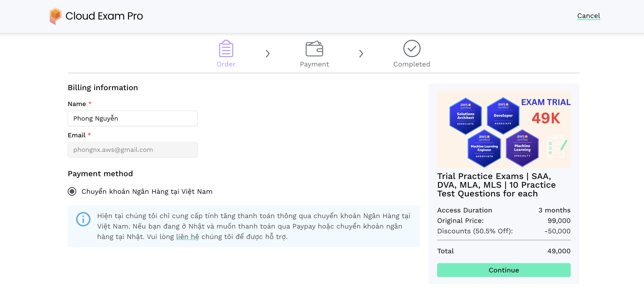Click the disabled Email input field
The width and height of the screenshot is (644, 292).
(x=132, y=150)
